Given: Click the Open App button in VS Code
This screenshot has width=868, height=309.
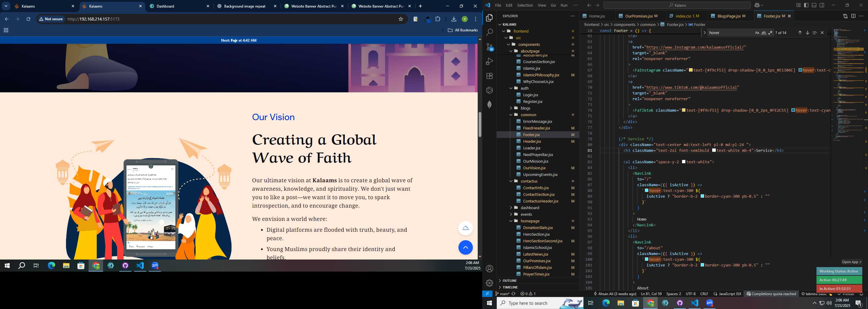Looking at the screenshot, I should pyautogui.click(x=851, y=262).
